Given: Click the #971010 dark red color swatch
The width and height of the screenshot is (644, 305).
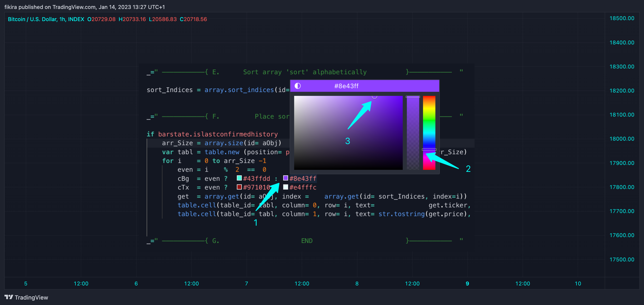Looking at the screenshot, I should pyautogui.click(x=239, y=187).
